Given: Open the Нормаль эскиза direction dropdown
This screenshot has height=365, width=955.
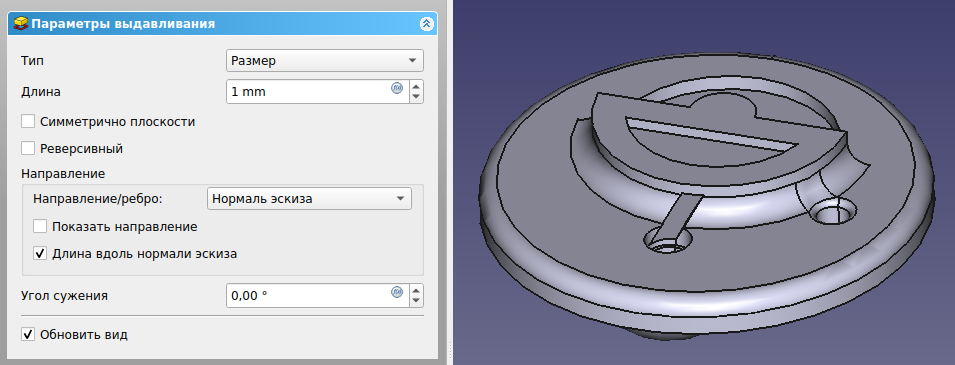Looking at the screenshot, I should pos(309,199).
